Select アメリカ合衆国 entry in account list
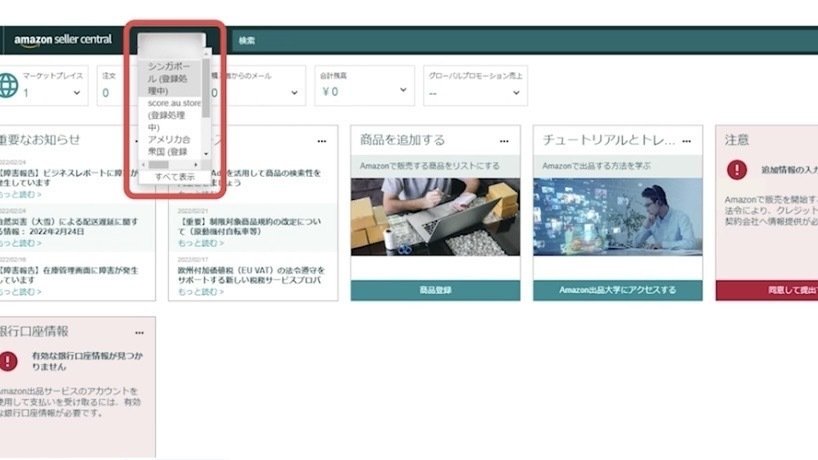Image resolution: width=818 pixels, height=460 pixels. click(x=170, y=146)
